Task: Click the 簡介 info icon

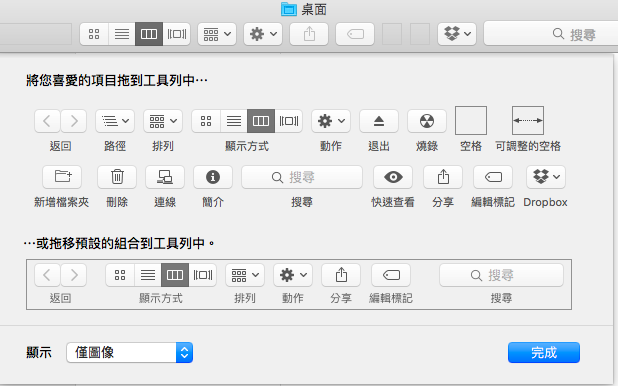Action: coord(213,177)
